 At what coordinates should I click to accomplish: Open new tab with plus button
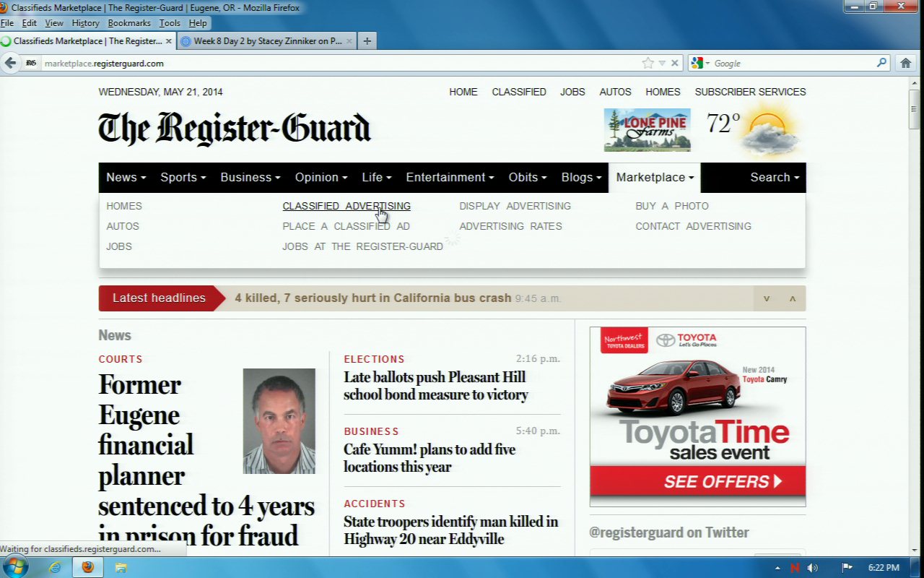click(367, 41)
